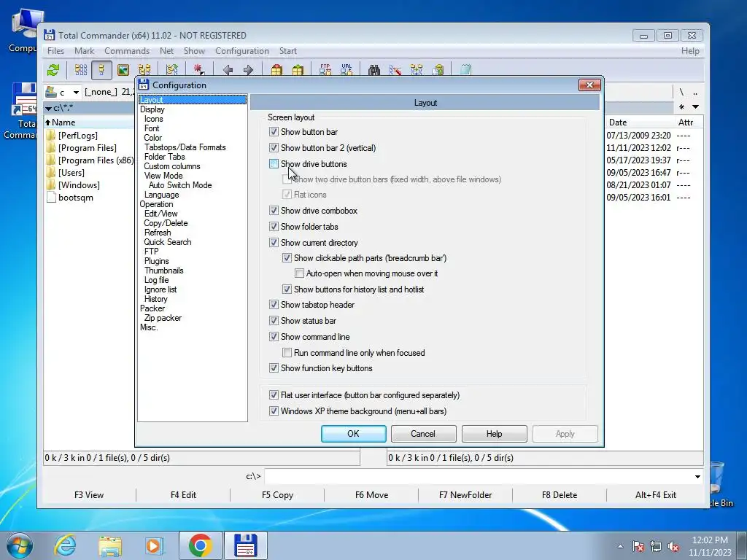Viewport: 747px width, 560px height.
Task: Open the Mark menu
Action: coord(85,51)
